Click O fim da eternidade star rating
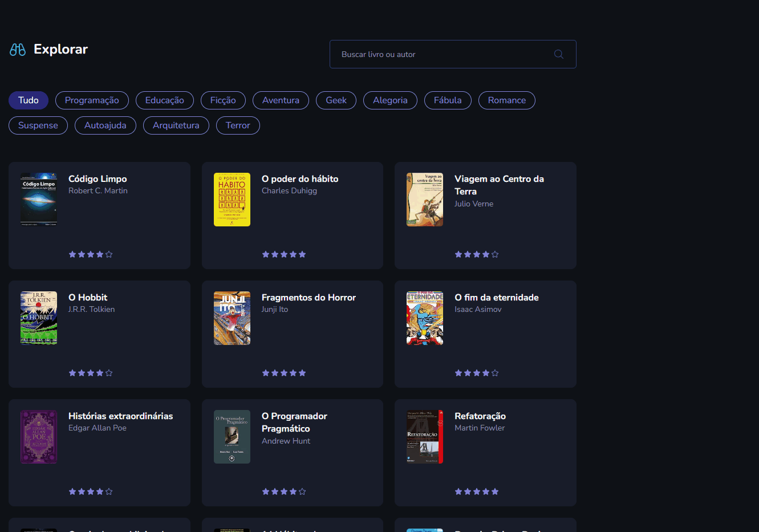 coord(477,373)
